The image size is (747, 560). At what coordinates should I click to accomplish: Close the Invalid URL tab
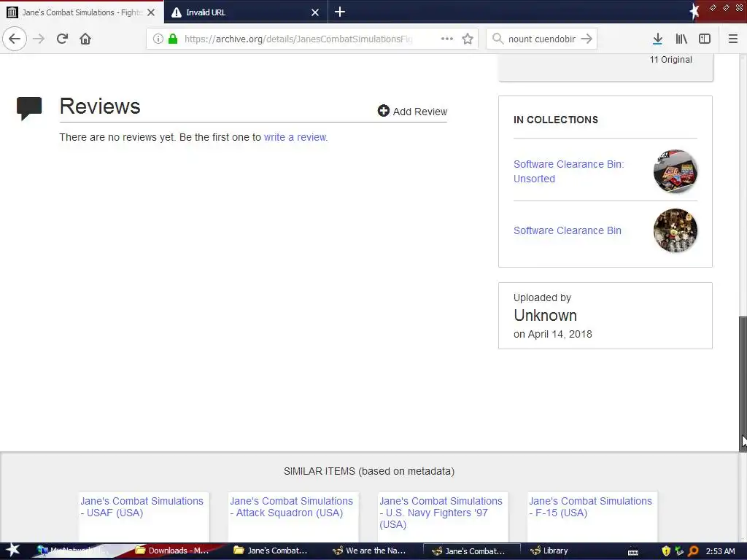(x=315, y=12)
